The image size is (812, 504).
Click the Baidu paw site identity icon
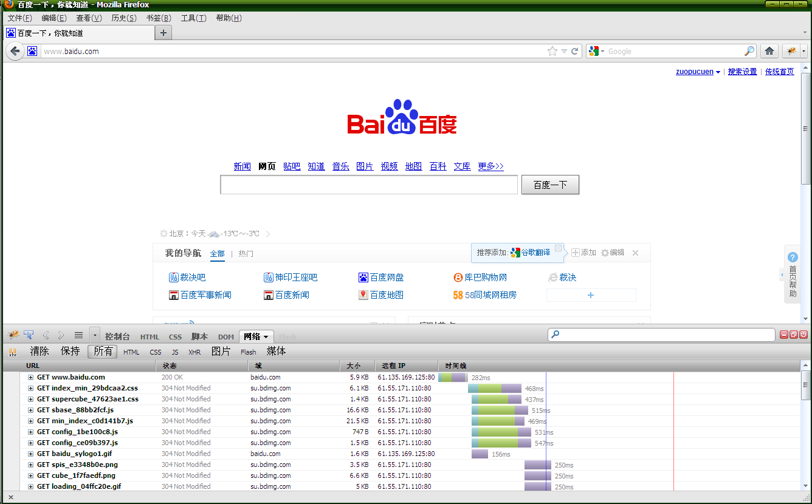[32, 51]
